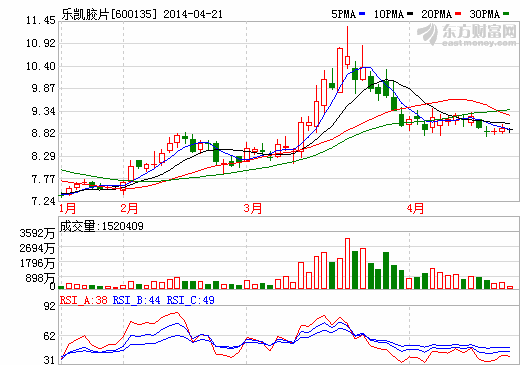Click the date 2014-04-21 in header
The width and height of the screenshot is (520, 365).
point(193,14)
